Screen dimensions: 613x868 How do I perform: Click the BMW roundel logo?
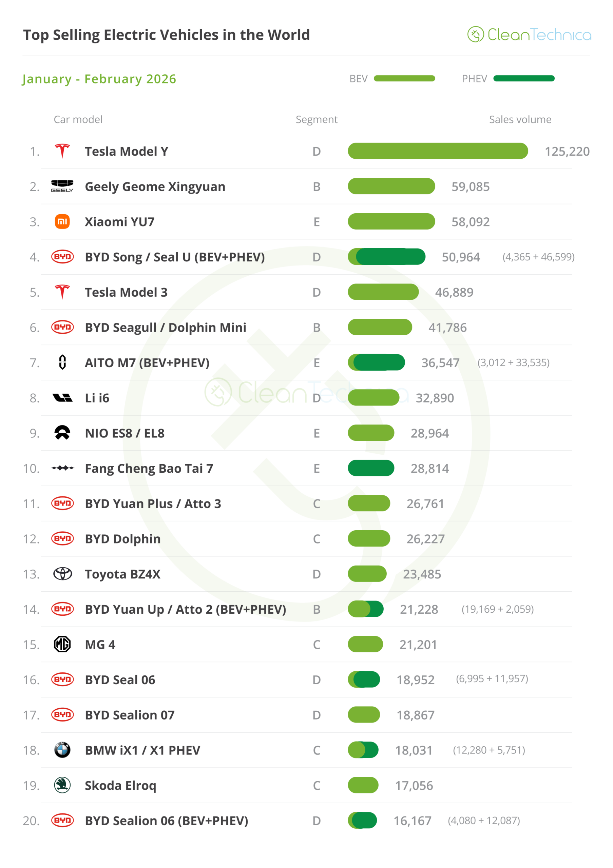tap(62, 750)
